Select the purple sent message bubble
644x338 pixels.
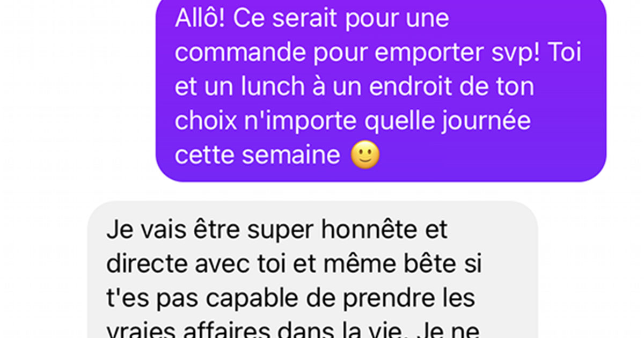(380, 91)
